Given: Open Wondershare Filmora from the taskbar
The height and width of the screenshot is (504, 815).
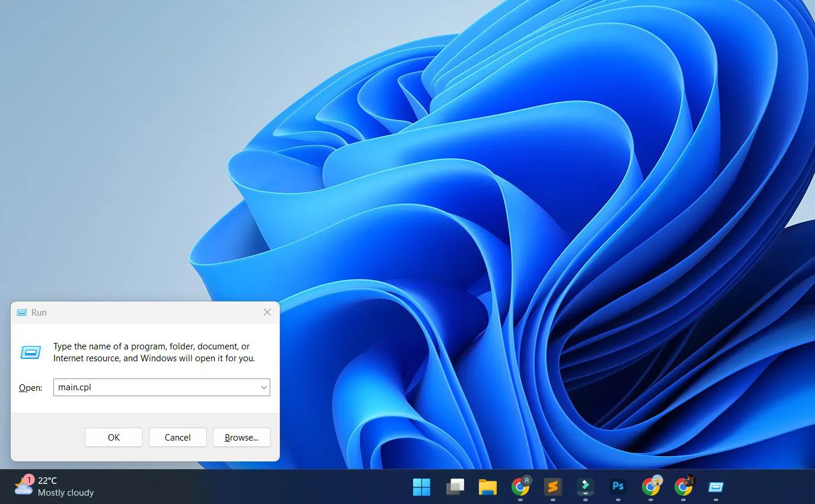Looking at the screenshot, I should [x=585, y=487].
